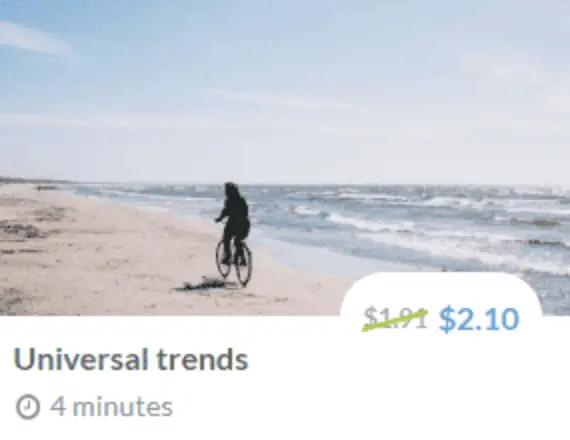Click the word Universal in the title

pyautogui.click(x=81, y=360)
